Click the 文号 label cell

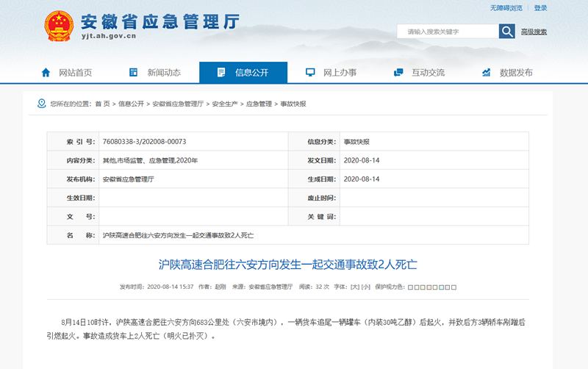pos(73,217)
